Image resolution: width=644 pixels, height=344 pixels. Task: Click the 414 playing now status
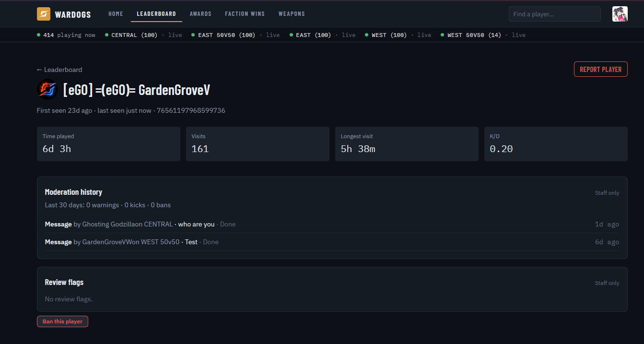[x=66, y=35]
